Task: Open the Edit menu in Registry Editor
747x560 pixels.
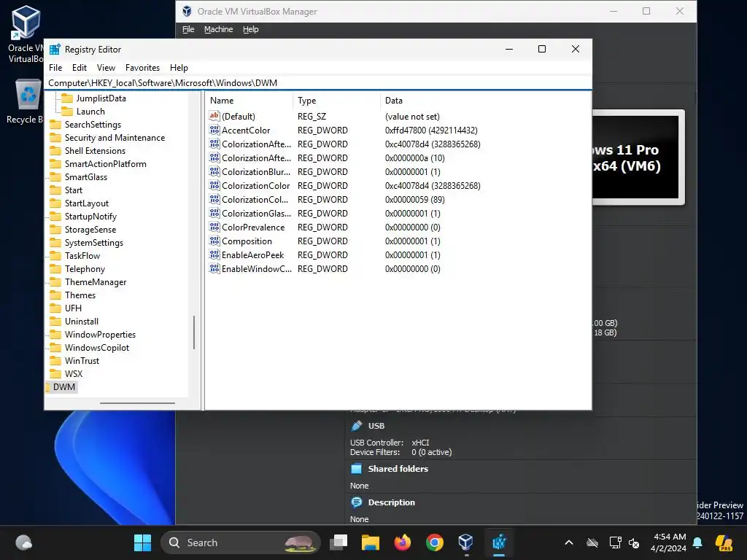Action: pos(79,68)
